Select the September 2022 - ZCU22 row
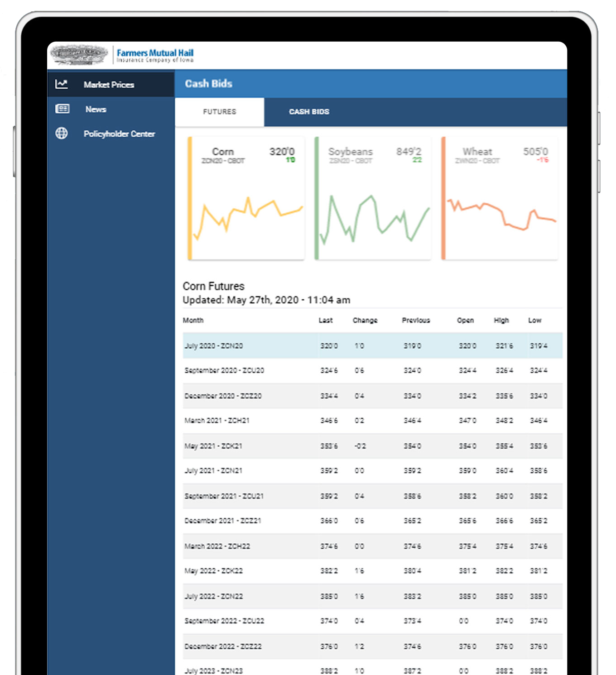The height and width of the screenshot is (675, 616). point(373,621)
